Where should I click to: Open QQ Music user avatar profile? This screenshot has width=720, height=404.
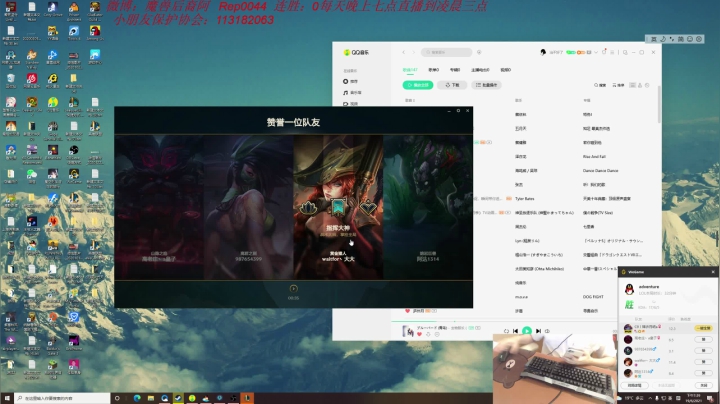point(543,52)
